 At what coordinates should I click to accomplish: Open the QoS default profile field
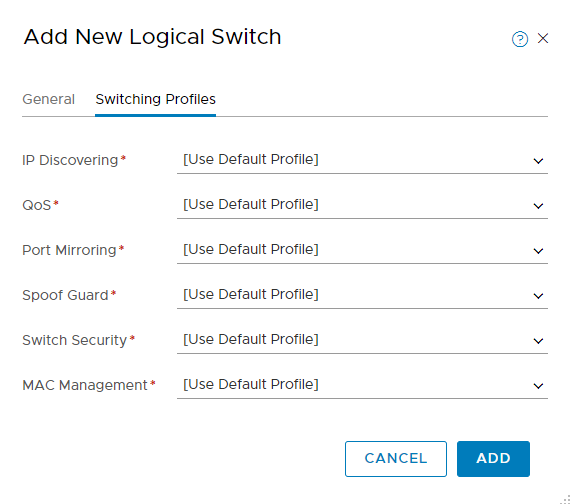coord(362,205)
